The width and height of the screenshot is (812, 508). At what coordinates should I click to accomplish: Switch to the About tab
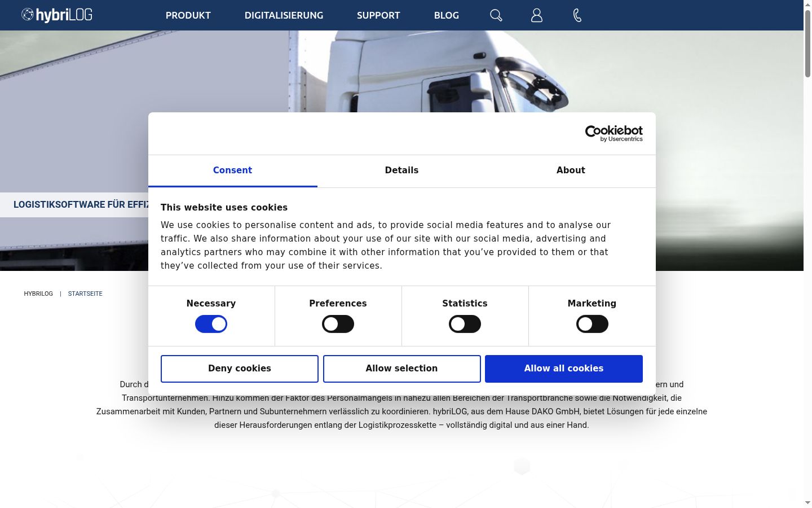point(571,170)
